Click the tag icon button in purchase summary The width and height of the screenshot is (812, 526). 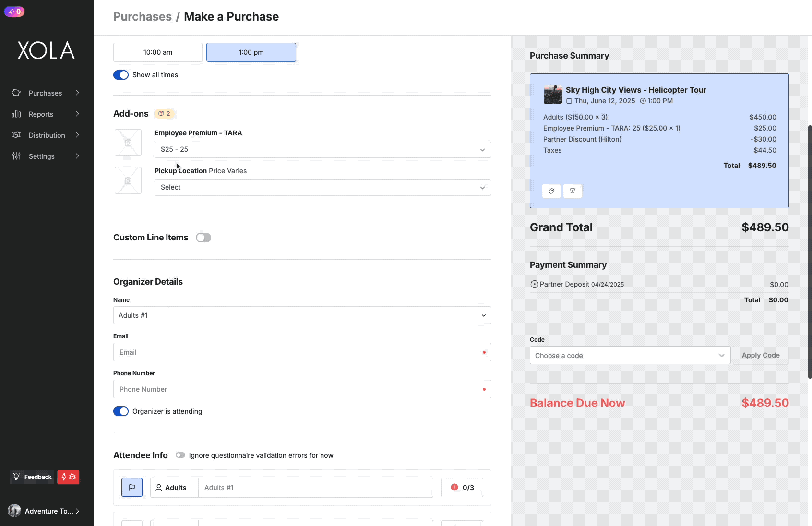[x=551, y=191]
